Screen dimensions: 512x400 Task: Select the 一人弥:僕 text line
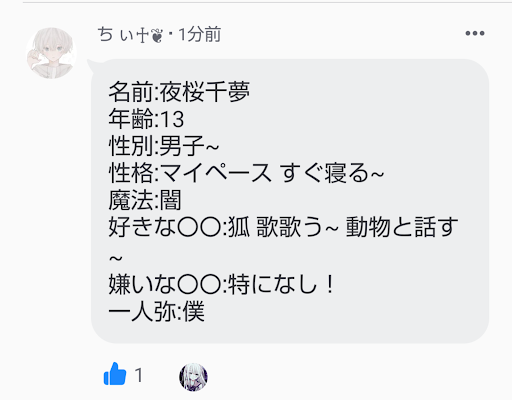click(x=156, y=311)
